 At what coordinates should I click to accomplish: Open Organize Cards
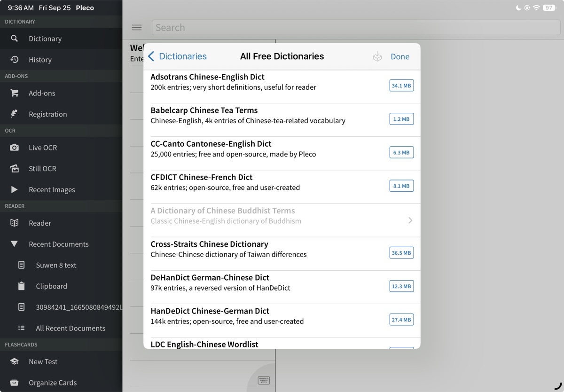[x=61, y=382]
